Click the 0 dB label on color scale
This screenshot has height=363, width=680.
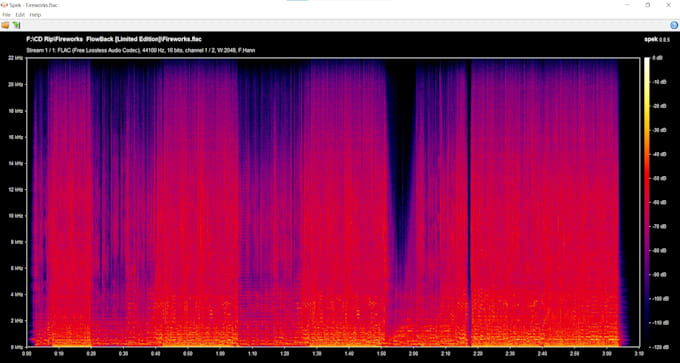656,58
